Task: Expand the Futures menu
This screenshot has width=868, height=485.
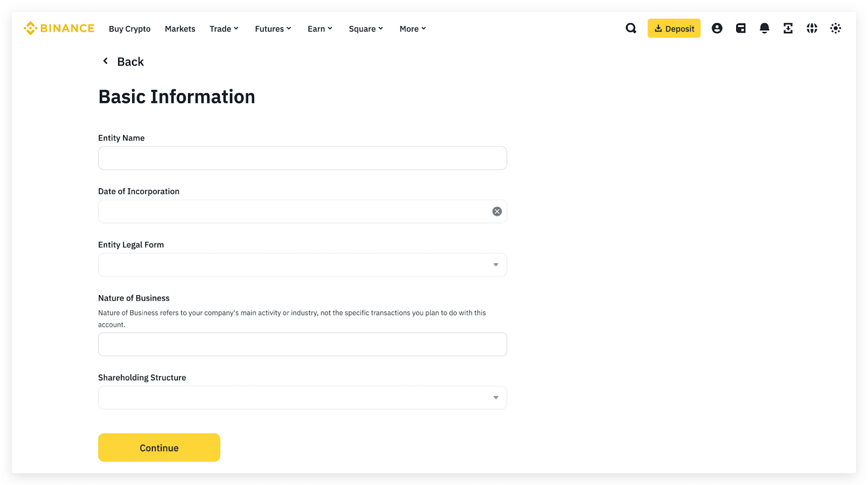Action: (x=273, y=29)
